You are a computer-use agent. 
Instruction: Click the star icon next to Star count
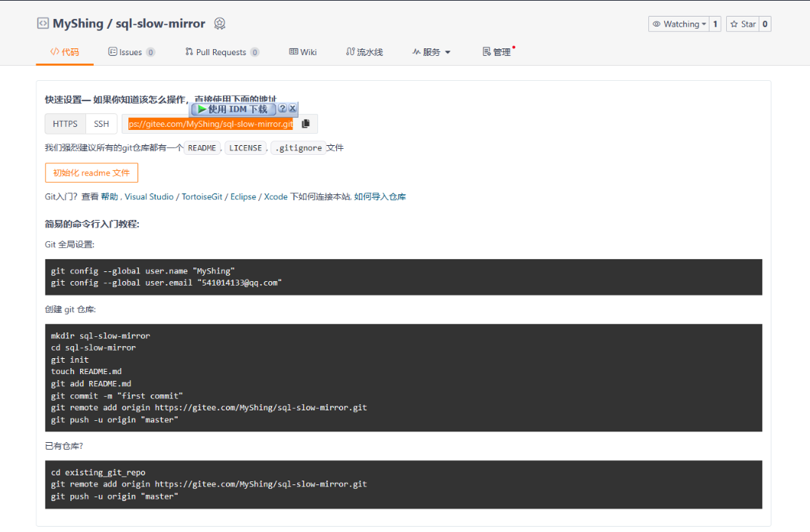734,23
